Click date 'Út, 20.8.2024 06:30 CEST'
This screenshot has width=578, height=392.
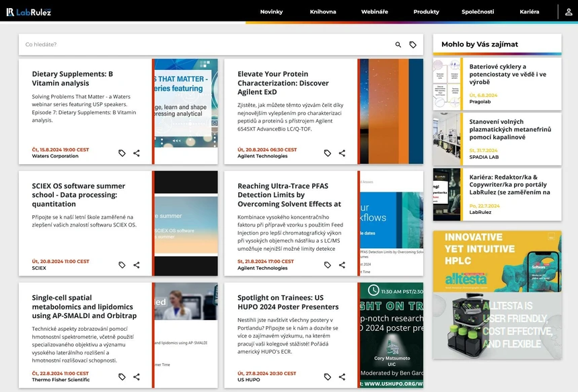click(x=267, y=149)
